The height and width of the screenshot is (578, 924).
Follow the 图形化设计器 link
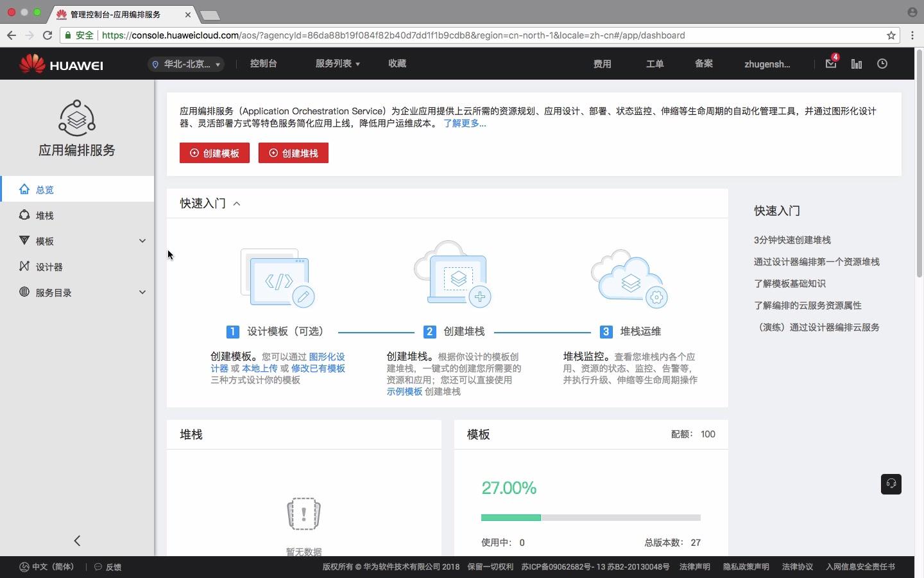(x=278, y=362)
